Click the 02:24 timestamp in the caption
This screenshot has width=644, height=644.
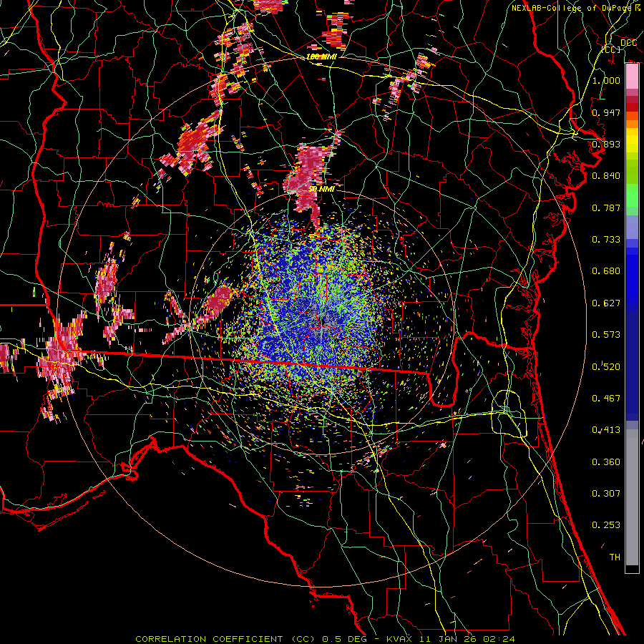point(499,639)
